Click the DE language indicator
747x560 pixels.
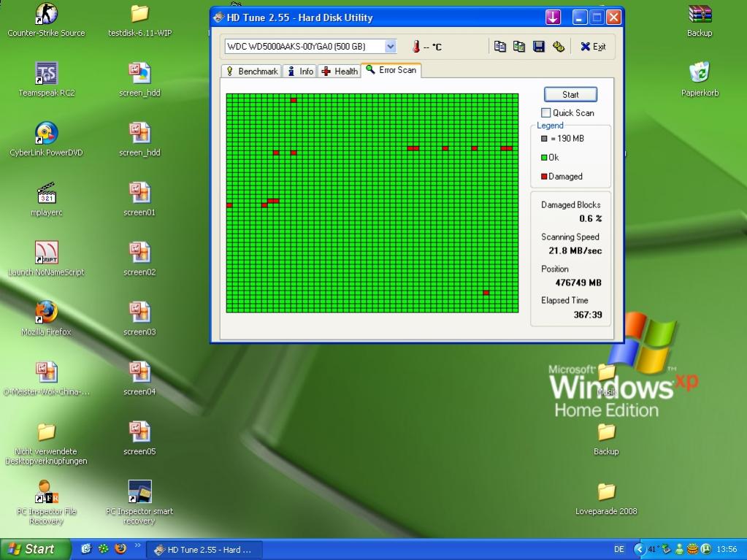[x=618, y=549]
